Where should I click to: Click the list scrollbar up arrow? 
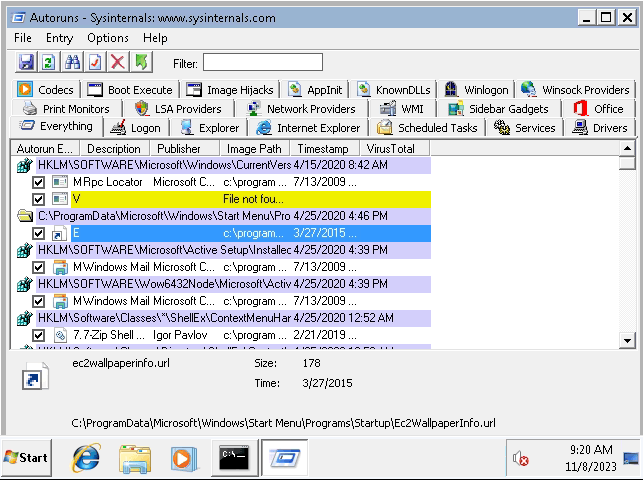(627, 148)
